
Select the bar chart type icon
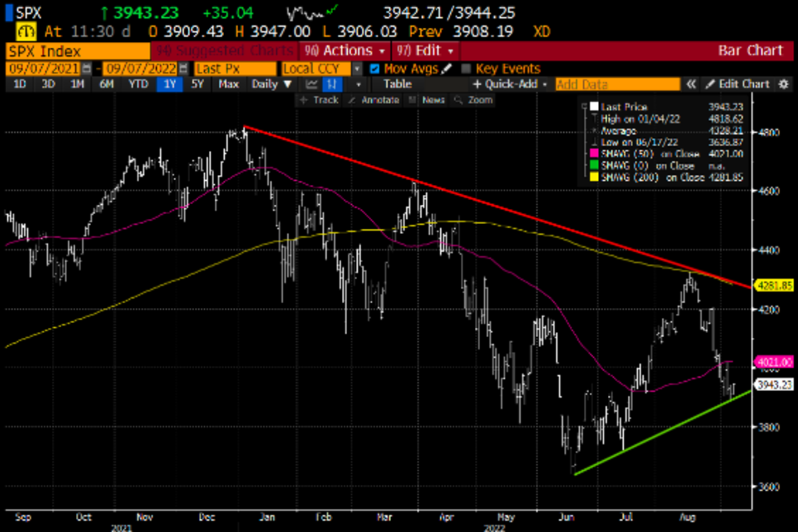tap(331, 84)
